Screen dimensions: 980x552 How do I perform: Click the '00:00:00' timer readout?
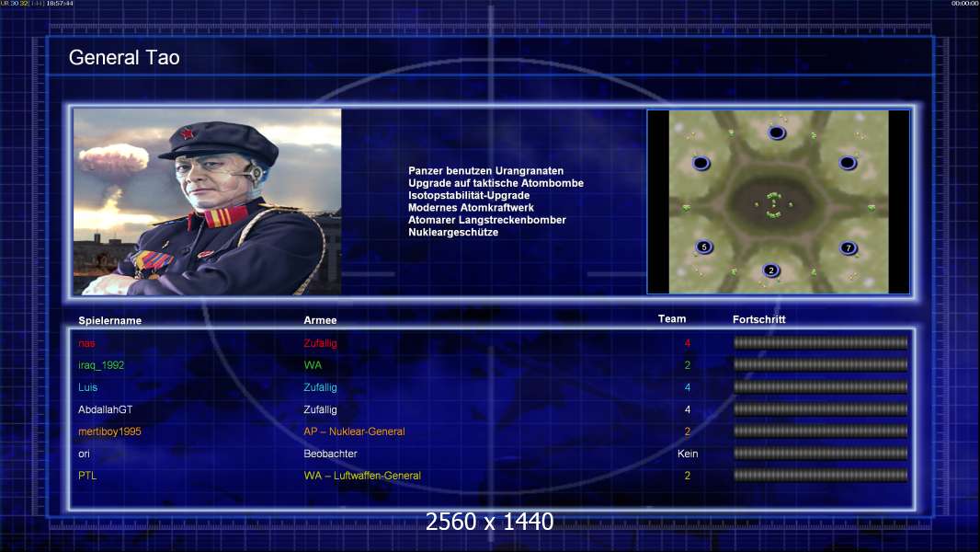point(964,4)
